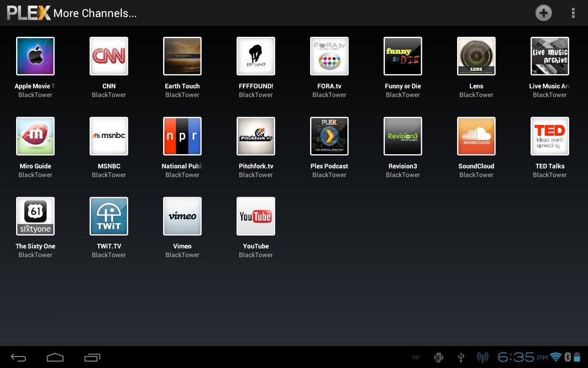Click the "CNN" channel name text

tap(109, 86)
